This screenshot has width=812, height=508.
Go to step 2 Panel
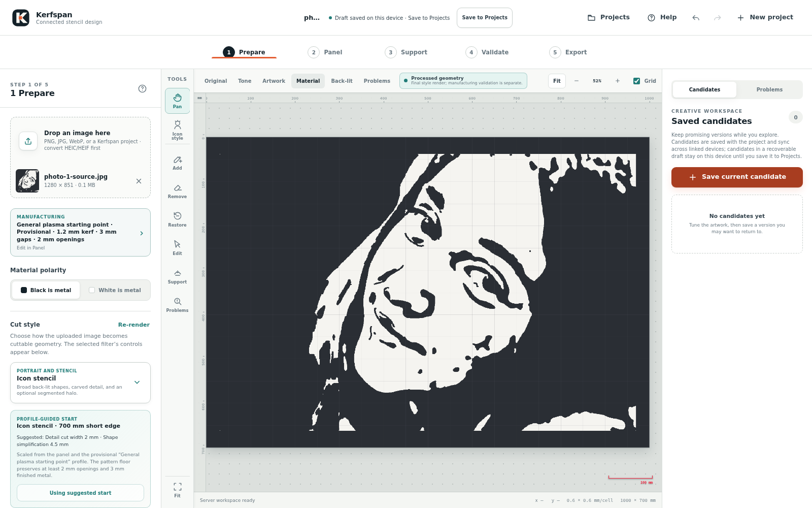(x=325, y=52)
